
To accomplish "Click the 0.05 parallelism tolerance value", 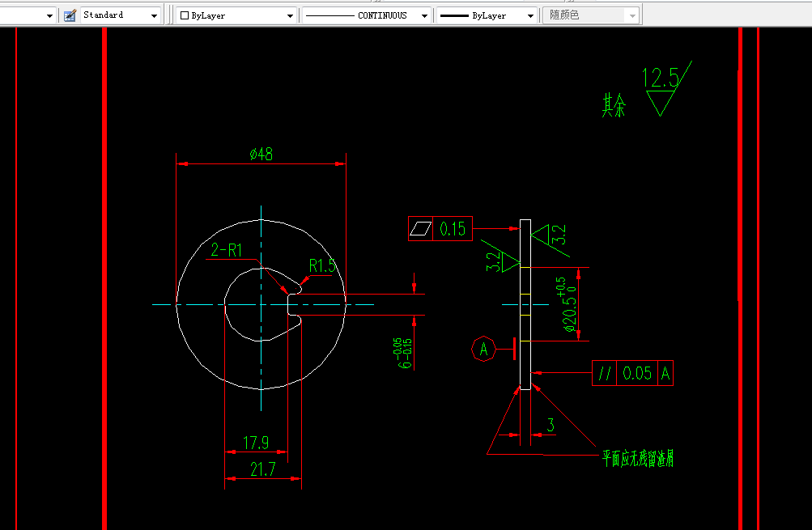I will click(x=637, y=373).
